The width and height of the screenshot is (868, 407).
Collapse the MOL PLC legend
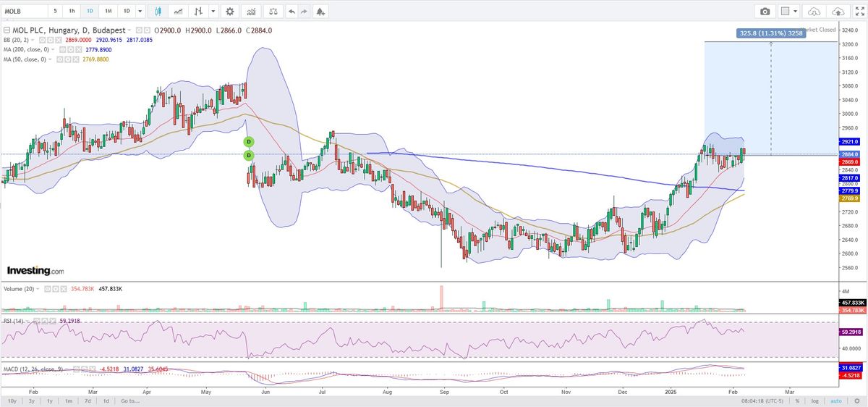(x=7, y=30)
